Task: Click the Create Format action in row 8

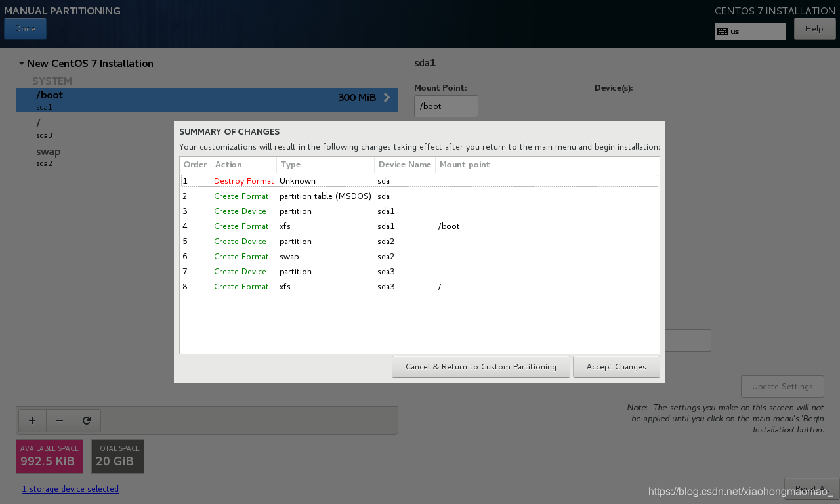Action: (241, 287)
